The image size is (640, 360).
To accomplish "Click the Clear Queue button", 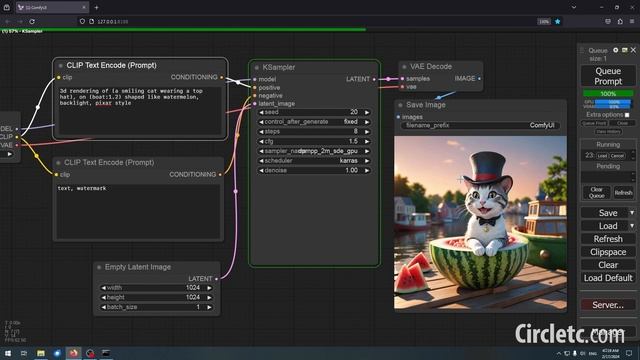I will click(596, 192).
